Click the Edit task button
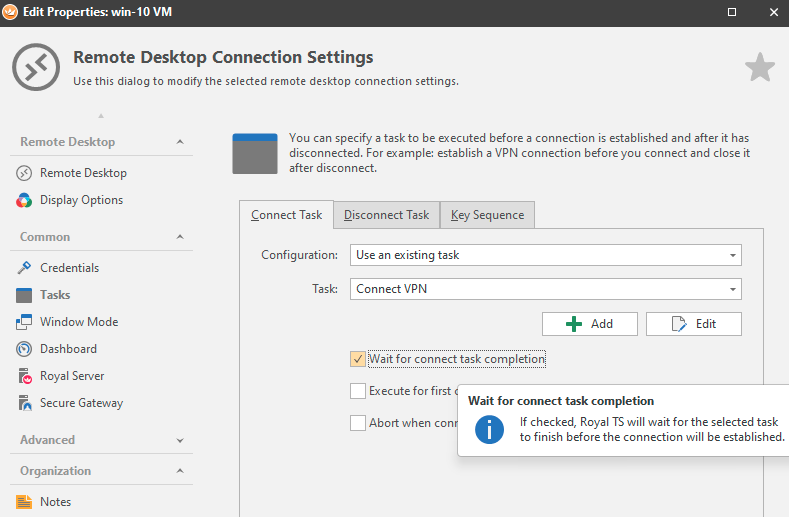Viewport: 789px width, 517px height. 694,324
